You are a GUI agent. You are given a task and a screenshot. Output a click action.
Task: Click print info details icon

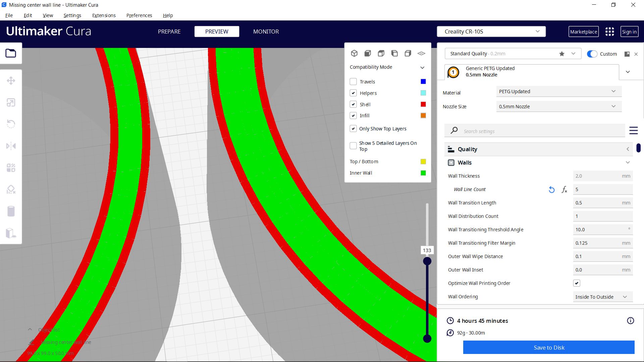[630, 321]
